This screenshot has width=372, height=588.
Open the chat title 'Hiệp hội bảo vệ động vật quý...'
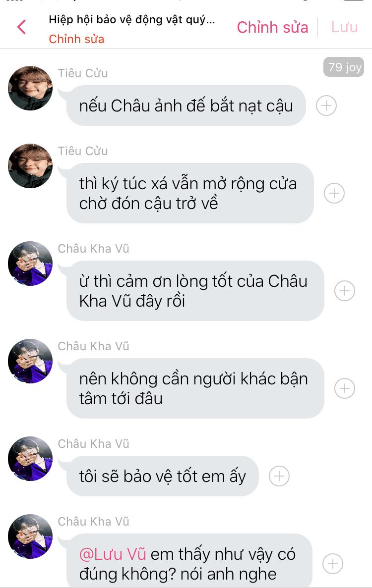pos(132,20)
